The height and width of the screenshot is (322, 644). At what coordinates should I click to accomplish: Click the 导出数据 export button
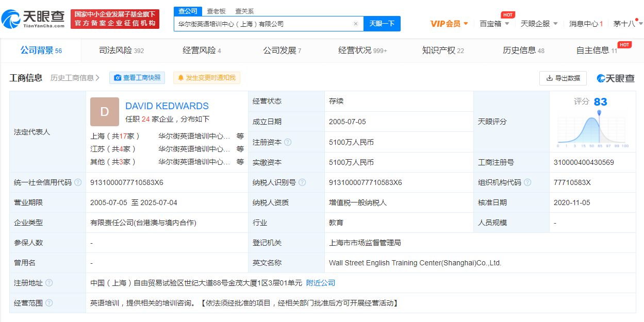tap(563, 78)
